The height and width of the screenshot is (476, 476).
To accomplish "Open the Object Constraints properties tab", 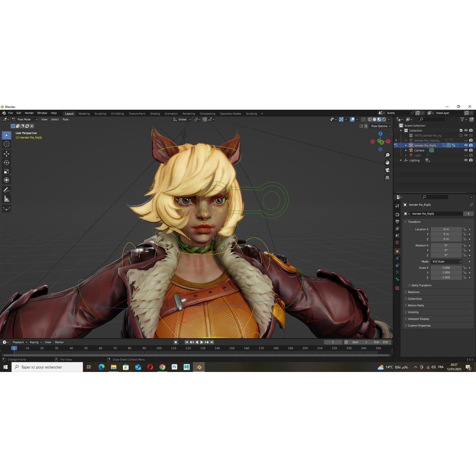I will pos(398,265).
